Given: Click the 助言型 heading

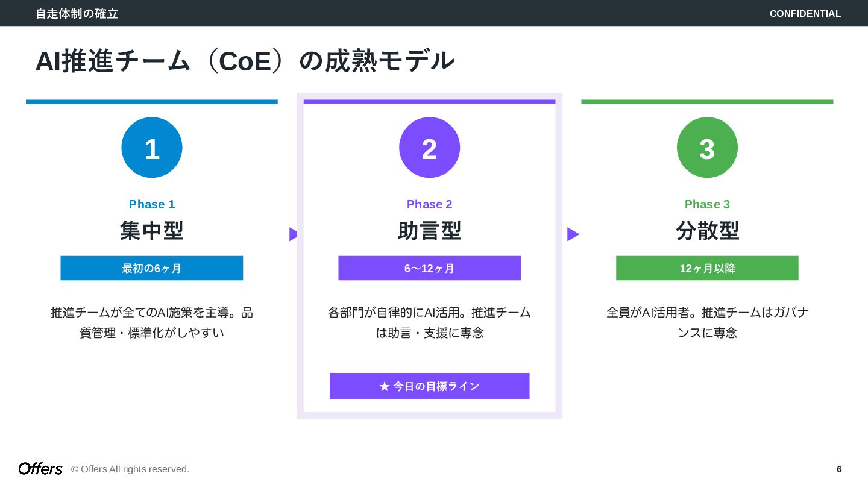Looking at the screenshot, I should click(x=429, y=231).
